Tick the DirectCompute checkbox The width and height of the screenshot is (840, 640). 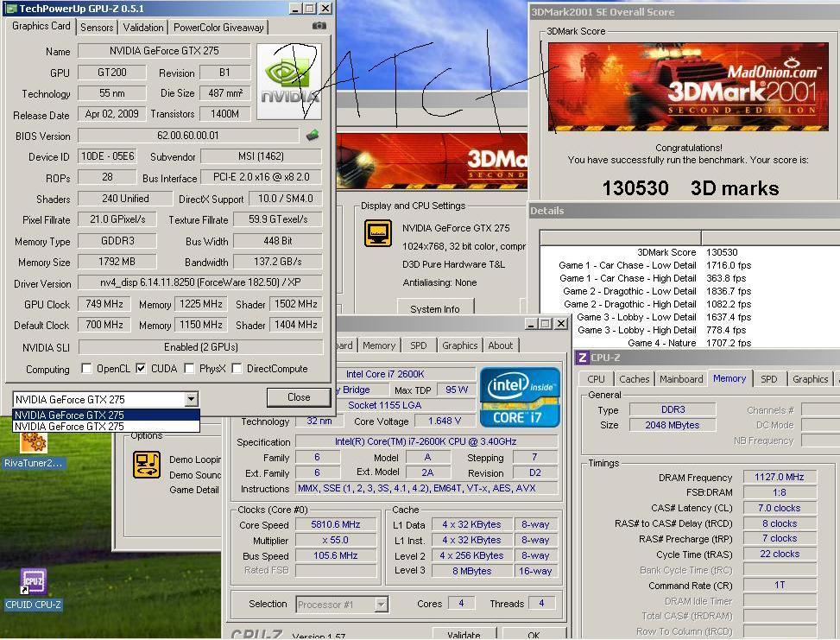(x=237, y=369)
